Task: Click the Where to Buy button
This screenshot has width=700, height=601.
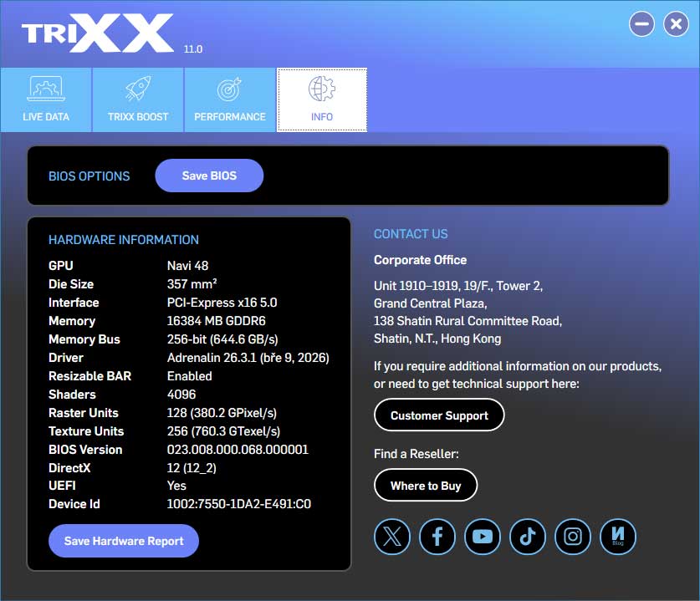Action: click(426, 485)
